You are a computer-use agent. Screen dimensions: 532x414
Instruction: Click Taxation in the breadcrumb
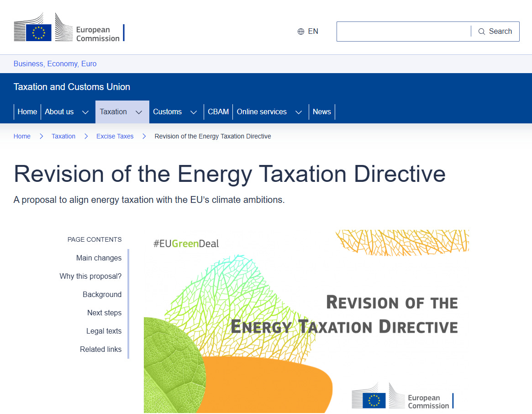point(63,136)
